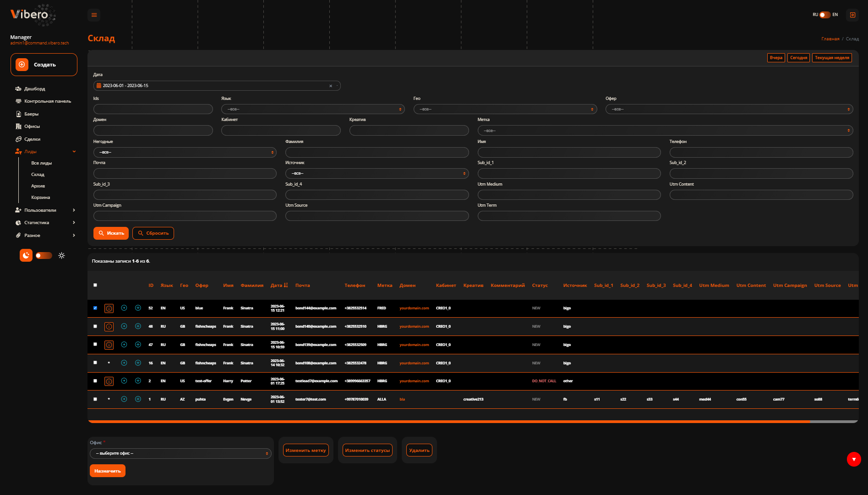Click plus circle icon in row 2
This screenshot has width=868, height=495.
(x=138, y=381)
